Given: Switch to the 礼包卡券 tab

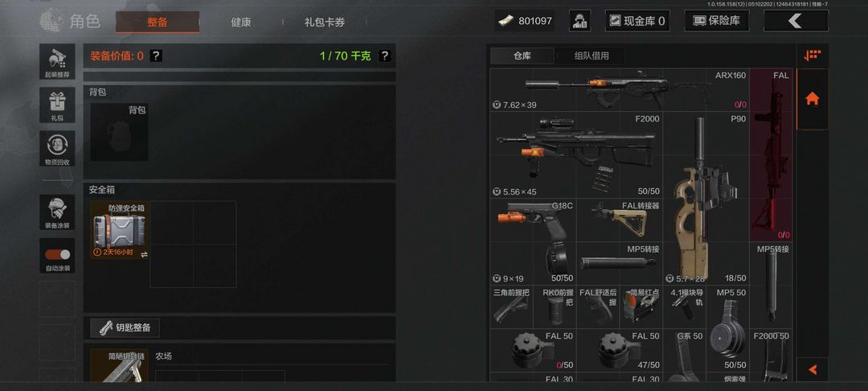Looking at the screenshot, I should tap(325, 23).
